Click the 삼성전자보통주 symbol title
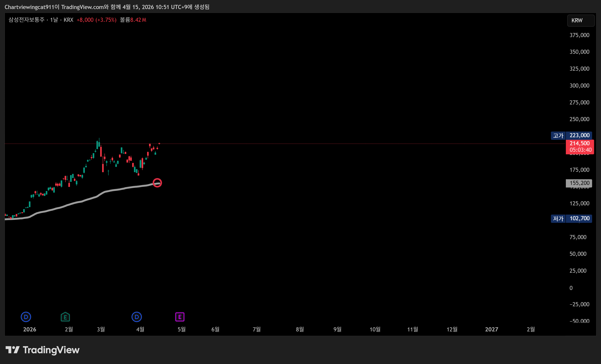The height and width of the screenshot is (364, 601). click(26, 20)
